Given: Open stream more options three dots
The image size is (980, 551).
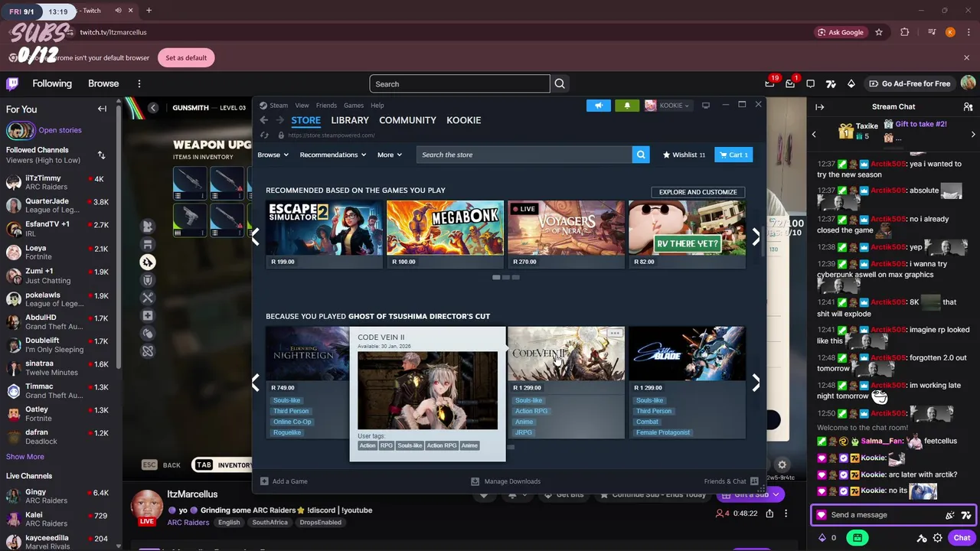Looking at the screenshot, I should click(x=786, y=514).
